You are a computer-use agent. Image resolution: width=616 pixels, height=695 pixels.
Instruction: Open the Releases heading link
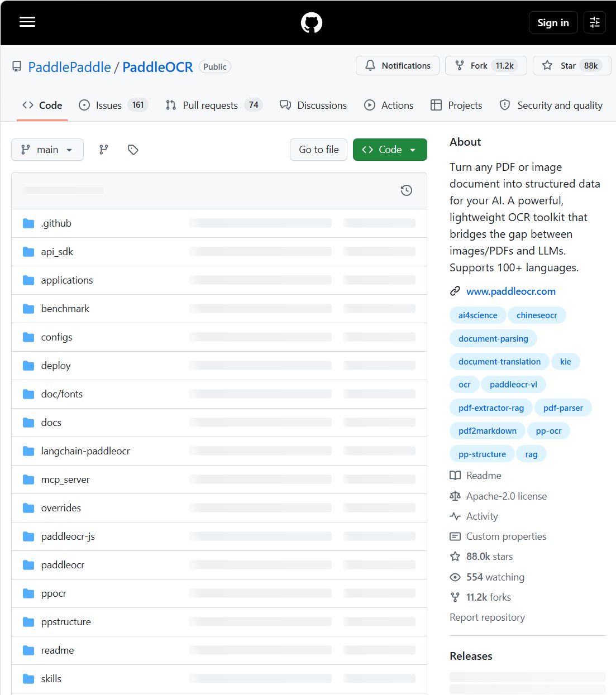(471, 656)
